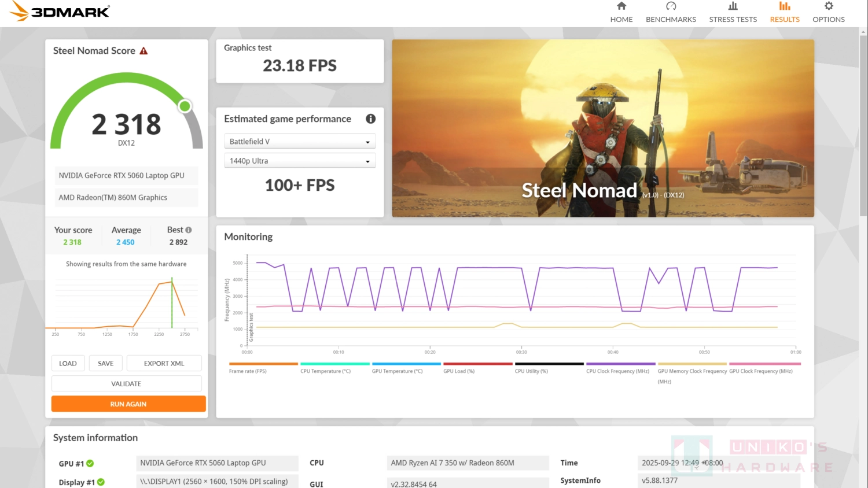
Task: Select the RESULTS menu label
Action: click(785, 19)
